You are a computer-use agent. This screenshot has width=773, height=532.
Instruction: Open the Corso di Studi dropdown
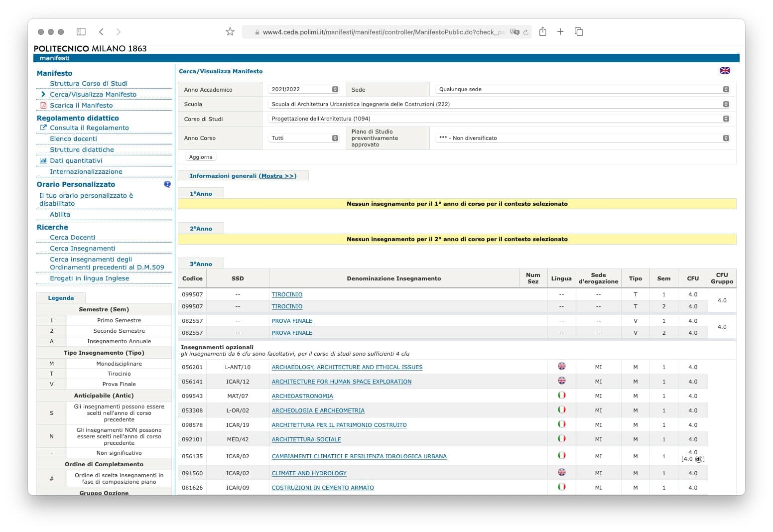click(499, 119)
